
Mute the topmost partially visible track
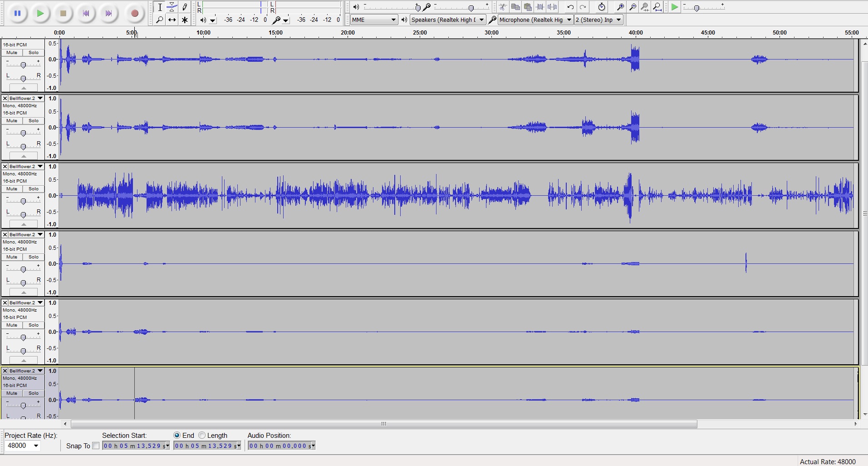tap(12, 53)
